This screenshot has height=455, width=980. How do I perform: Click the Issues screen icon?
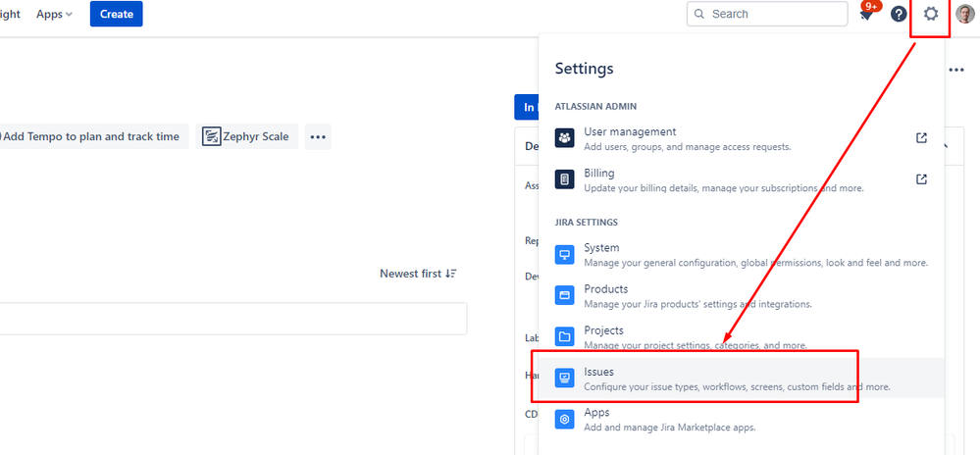pos(564,379)
